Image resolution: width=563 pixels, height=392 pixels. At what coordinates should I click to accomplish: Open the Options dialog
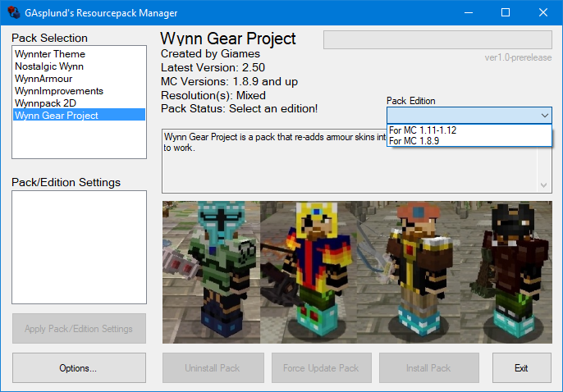point(79,368)
